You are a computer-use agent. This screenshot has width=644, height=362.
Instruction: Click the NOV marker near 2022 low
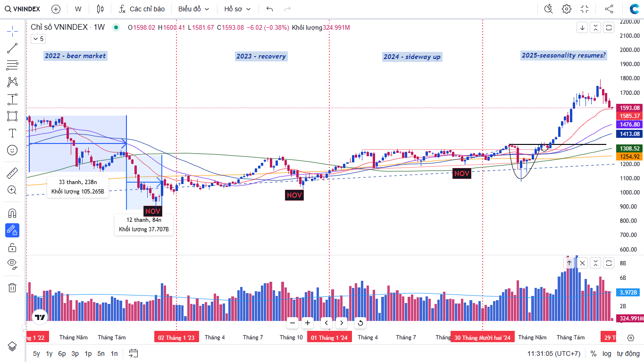click(152, 211)
